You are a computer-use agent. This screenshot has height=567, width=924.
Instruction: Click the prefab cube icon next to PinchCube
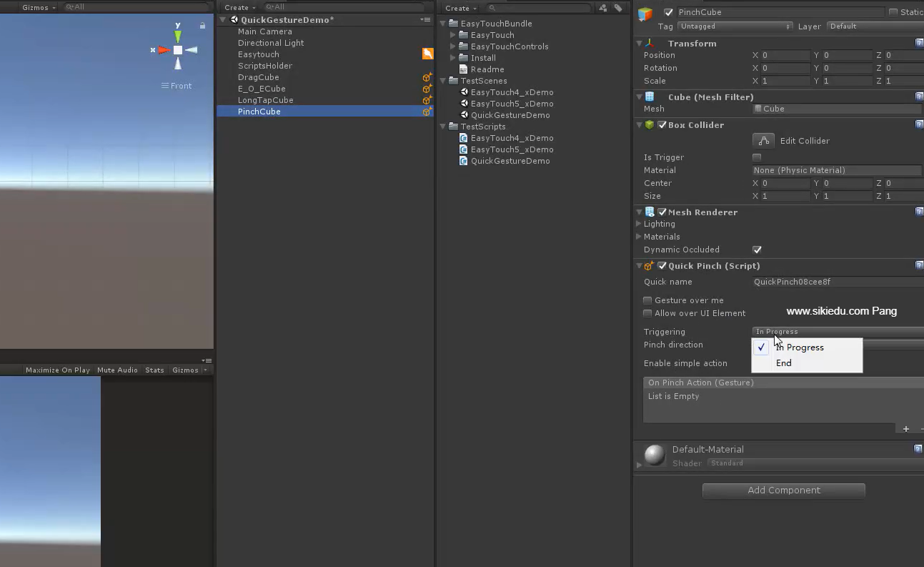point(427,112)
